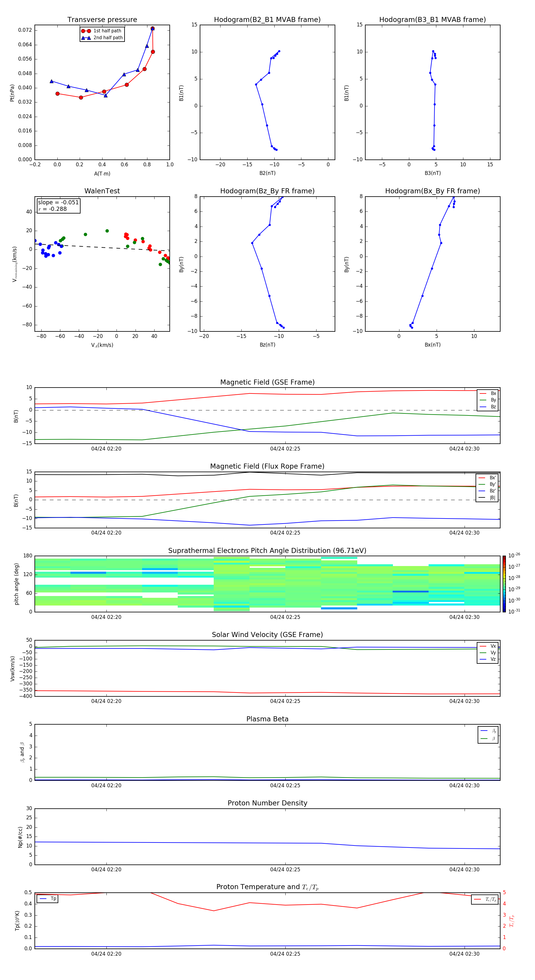
Task: Click the 'By' entry in GSE legend
Action: (x=488, y=400)
